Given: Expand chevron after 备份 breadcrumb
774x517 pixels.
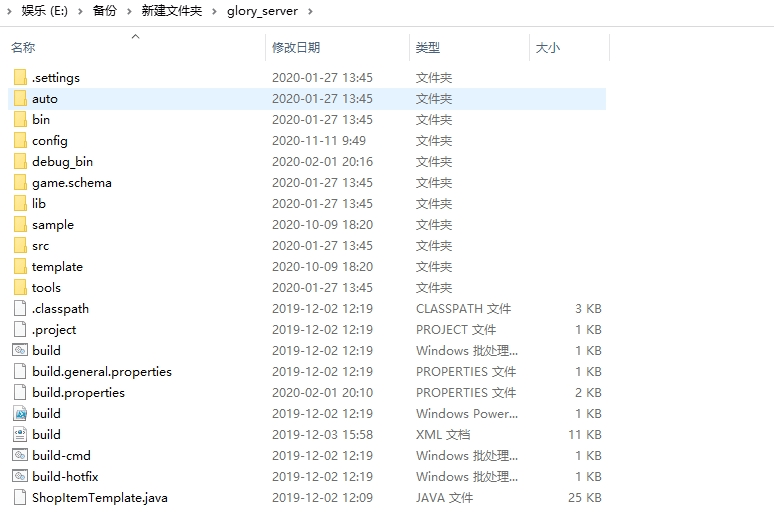Looking at the screenshot, I should point(129,11).
